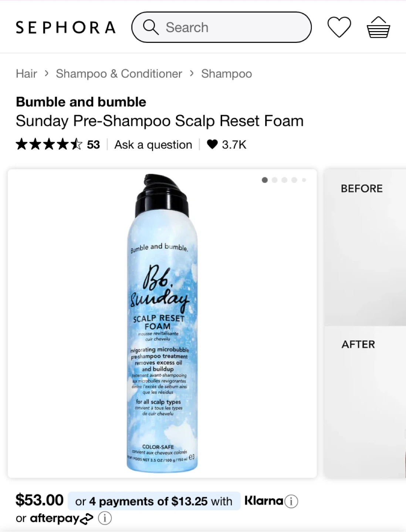Select the second image carousel dot
The height and width of the screenshot is (532, 406).
[x=274, y=180]
